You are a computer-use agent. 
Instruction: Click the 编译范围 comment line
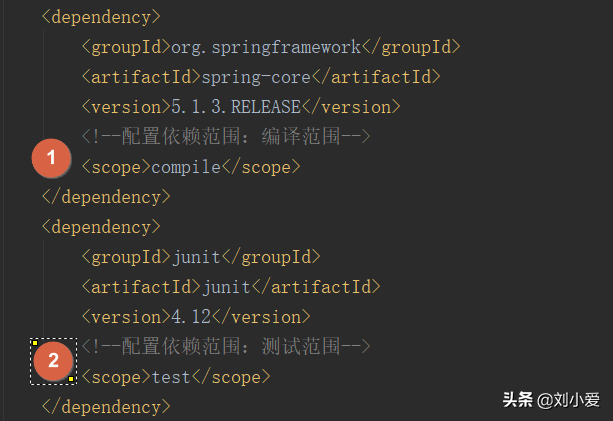[226, 136]
